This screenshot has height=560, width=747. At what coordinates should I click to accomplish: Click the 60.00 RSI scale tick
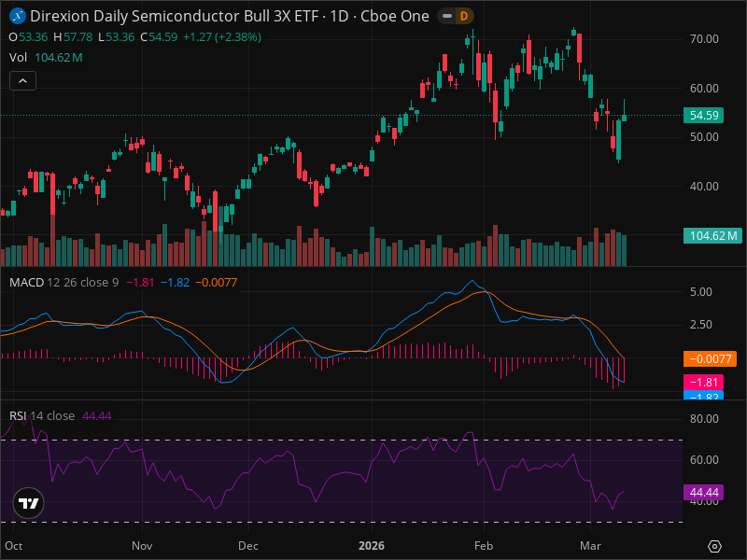[704, 459]
